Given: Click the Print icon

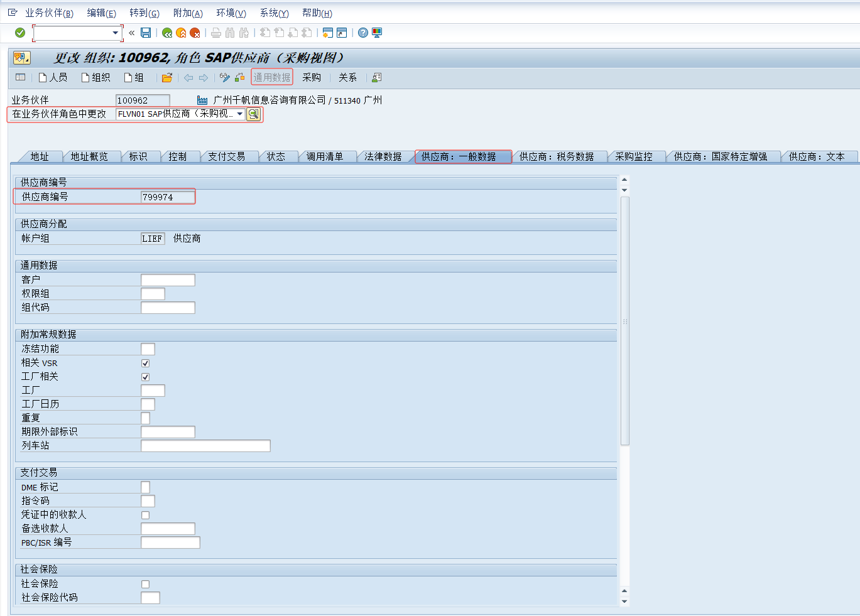Looking at the screenshot, I should click(216, 33).
